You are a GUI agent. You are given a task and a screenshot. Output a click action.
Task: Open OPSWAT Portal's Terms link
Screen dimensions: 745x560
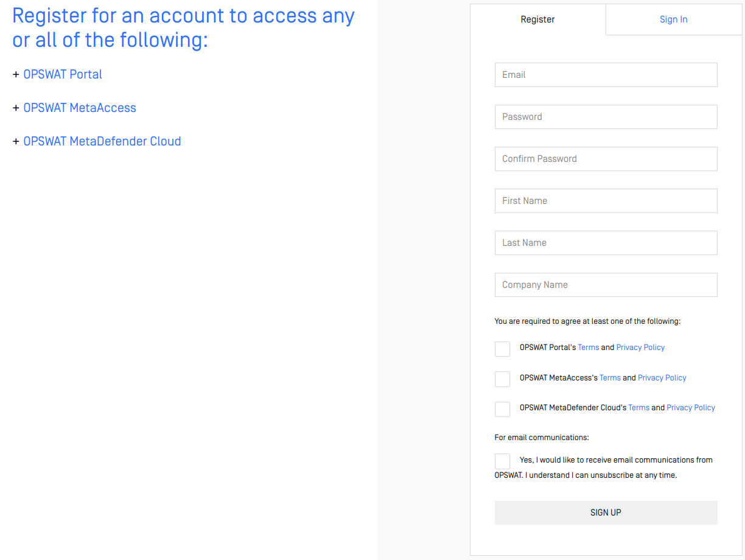coord(589,348)
